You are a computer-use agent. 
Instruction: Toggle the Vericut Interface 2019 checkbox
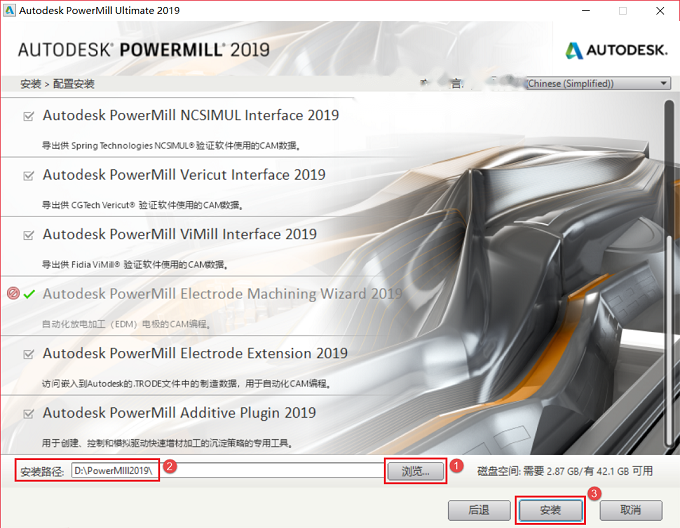click(29, 176)
